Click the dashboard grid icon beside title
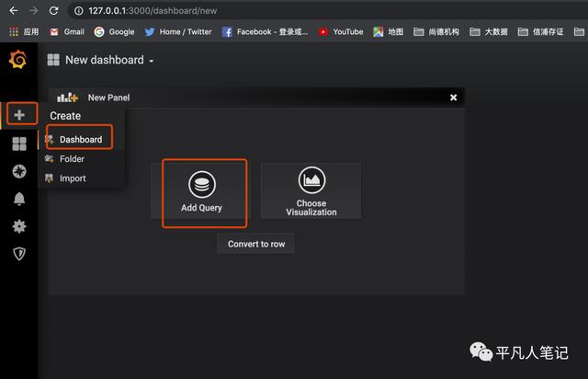588x379 pixels. tap(53, 60)
